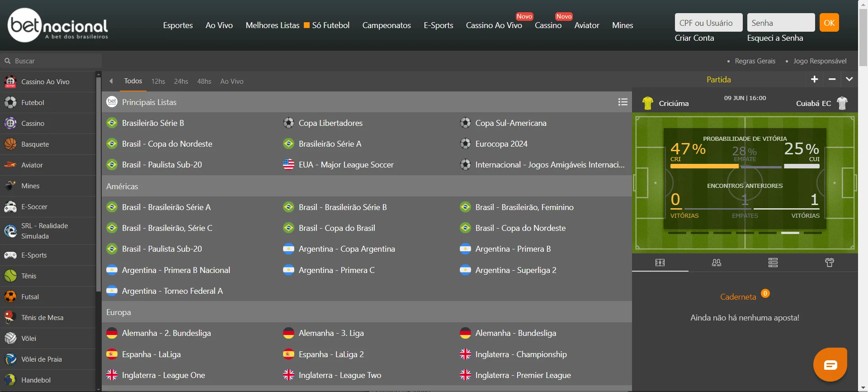Click the highlighted carousel indicator under match stats

click(x=790, y=233)
